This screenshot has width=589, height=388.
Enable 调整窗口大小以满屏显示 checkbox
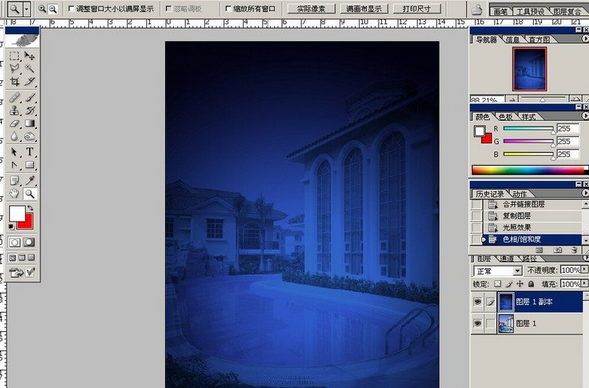point(71,8)
